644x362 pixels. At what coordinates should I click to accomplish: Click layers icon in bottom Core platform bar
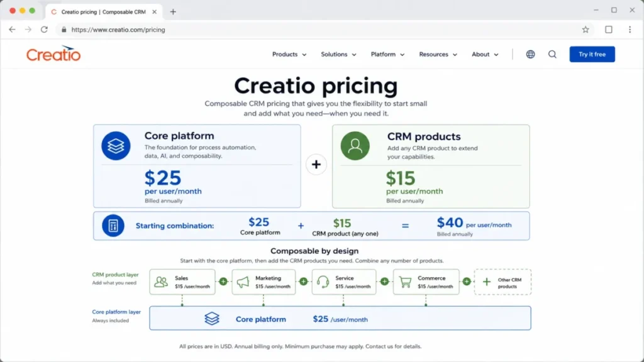212,319
